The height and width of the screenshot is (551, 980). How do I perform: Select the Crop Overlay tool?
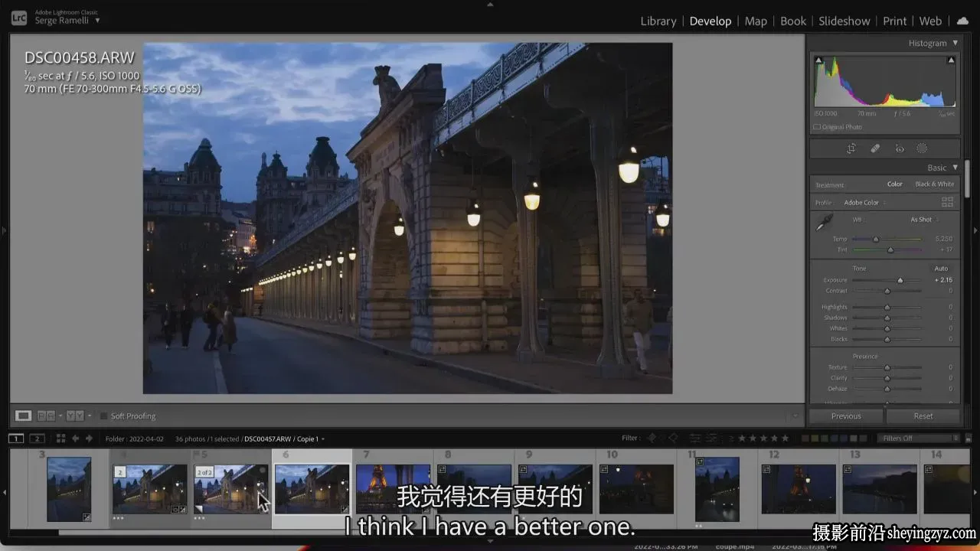[851, 148]
